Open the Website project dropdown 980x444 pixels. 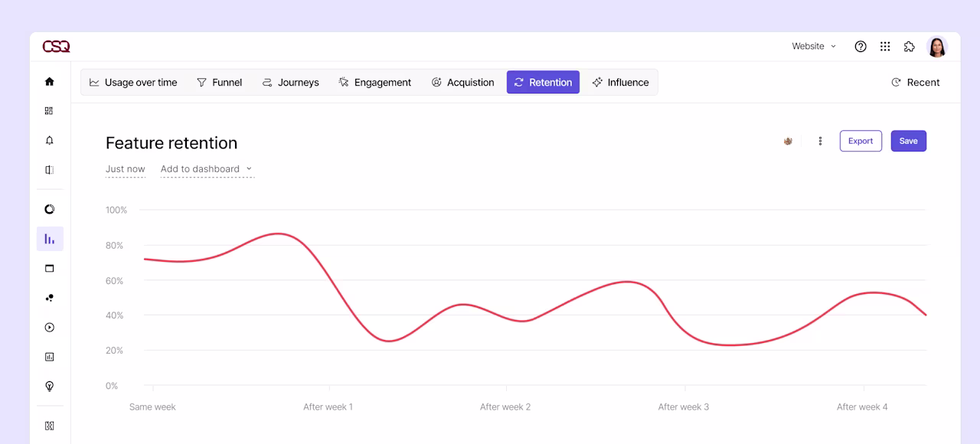(x=814, y=47)
